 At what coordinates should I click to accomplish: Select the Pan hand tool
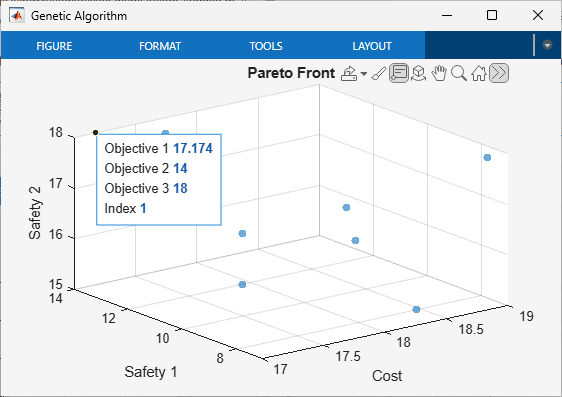coord(439,73)
